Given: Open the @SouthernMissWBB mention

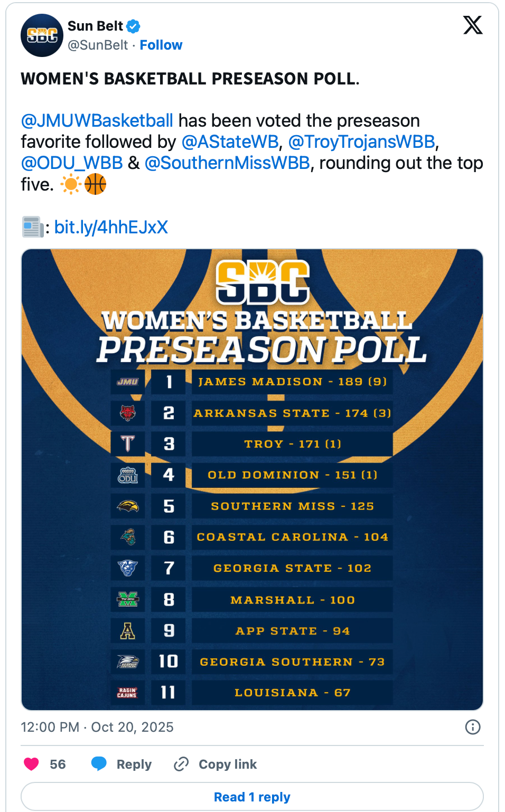Looking at the screenshot, I should 227,163.
